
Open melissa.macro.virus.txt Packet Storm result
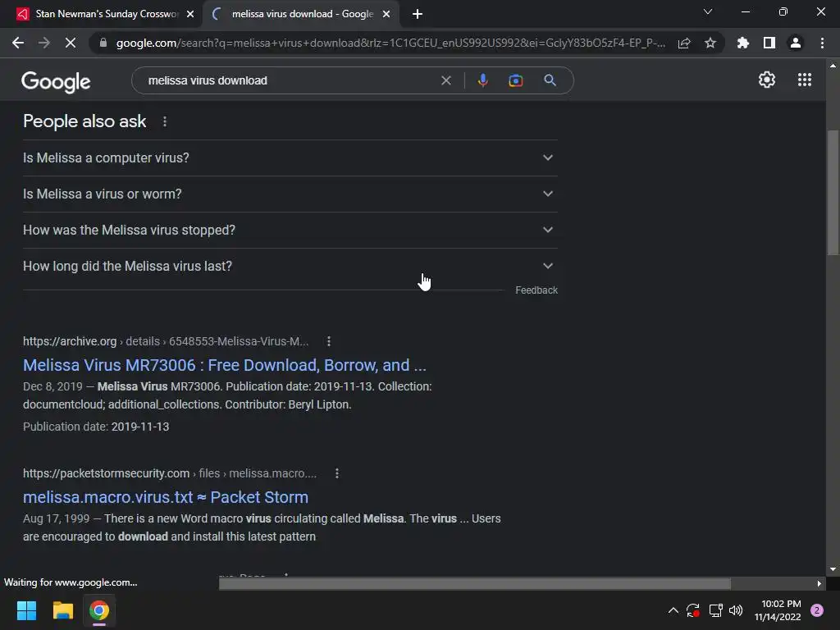(166, 497)
